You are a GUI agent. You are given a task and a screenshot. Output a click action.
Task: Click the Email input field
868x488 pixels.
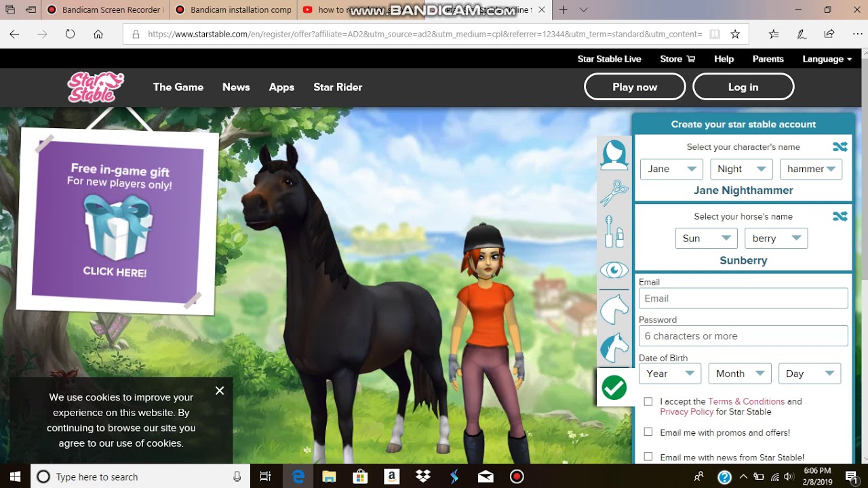click(x=743, y=298)
